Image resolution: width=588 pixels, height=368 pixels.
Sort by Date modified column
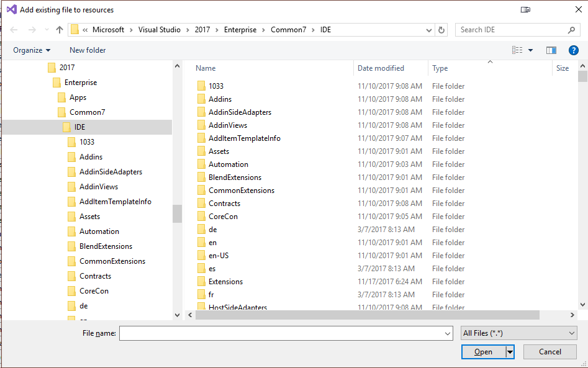click(381, 68)
